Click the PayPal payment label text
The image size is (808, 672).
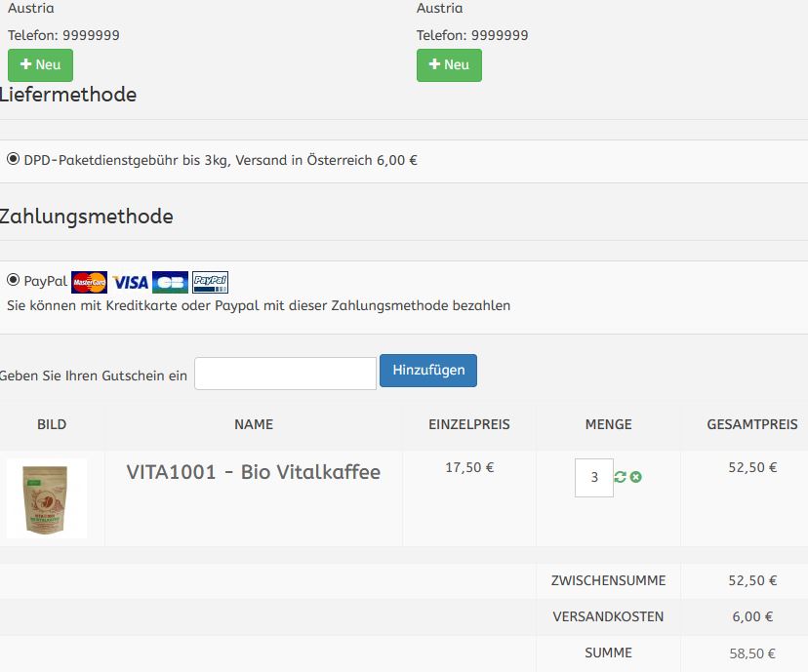point(45,281)
